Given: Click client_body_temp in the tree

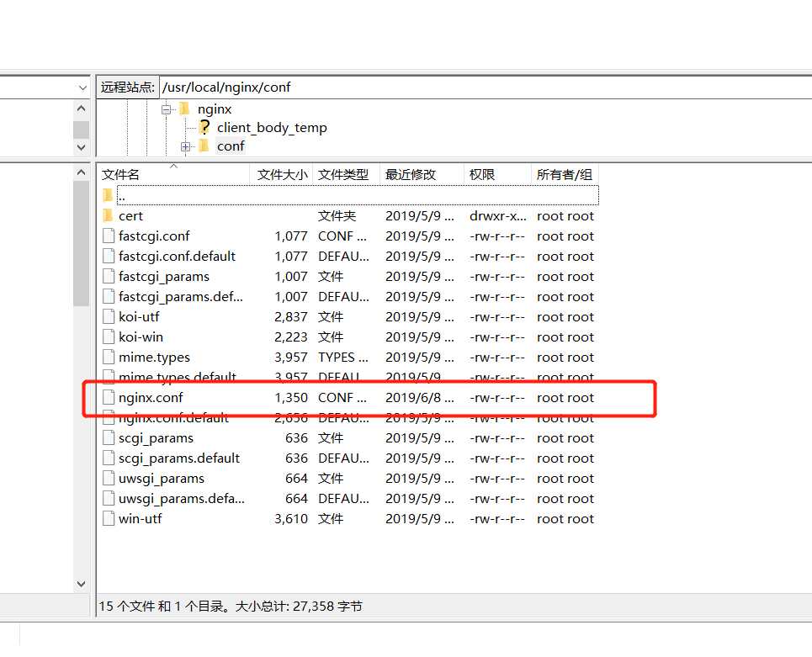Looking at the screenshot, I should point(272,127).
